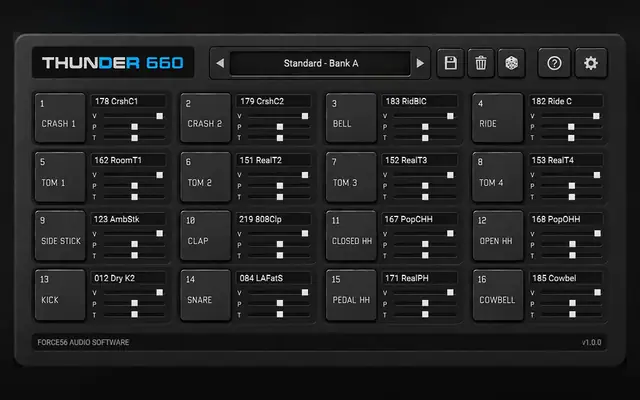Choose sample field 153 RealT4
The width and height of the screenshot is (640, 400).
pos(566,160)
